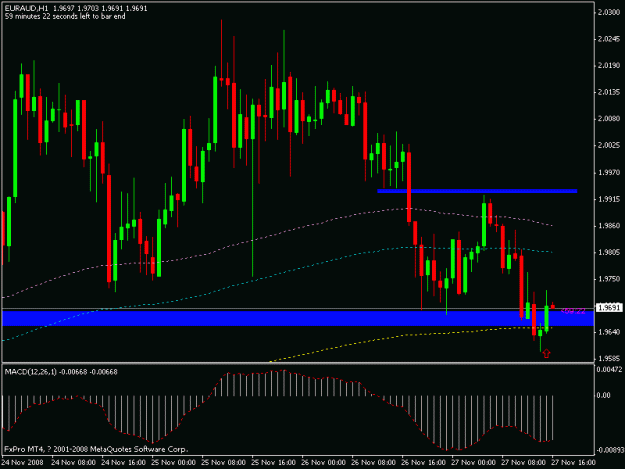Click time axis label 27 Nov 16:00
Image resolution: width=625 pixels, height=469 pixels.
coord(573,463)
